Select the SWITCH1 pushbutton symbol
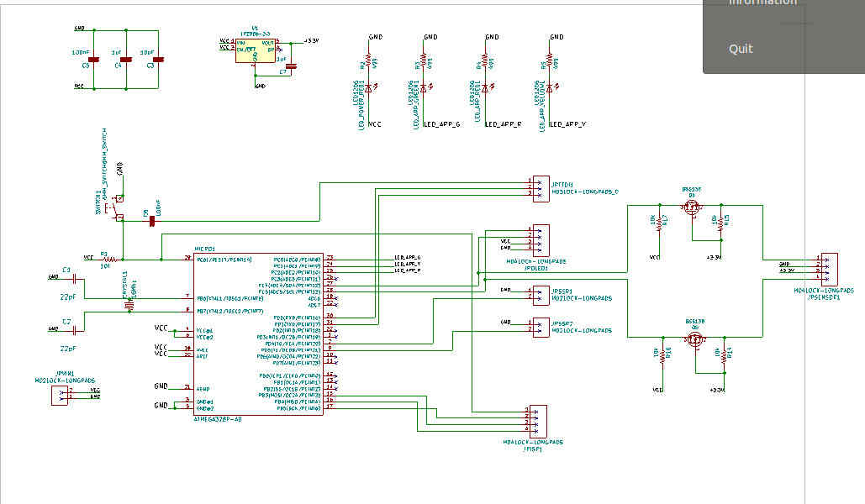This screenshot has height=504, width=865. point(116,207)
